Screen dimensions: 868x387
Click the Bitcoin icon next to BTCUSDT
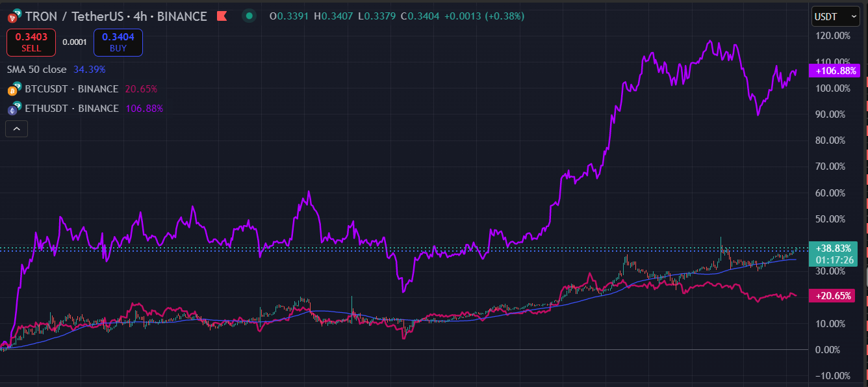(x=14, y=90)
